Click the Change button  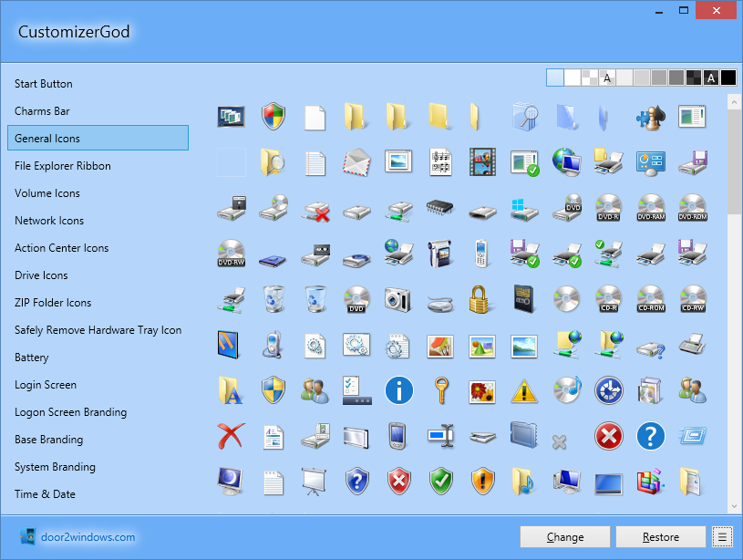pos(565,537)
